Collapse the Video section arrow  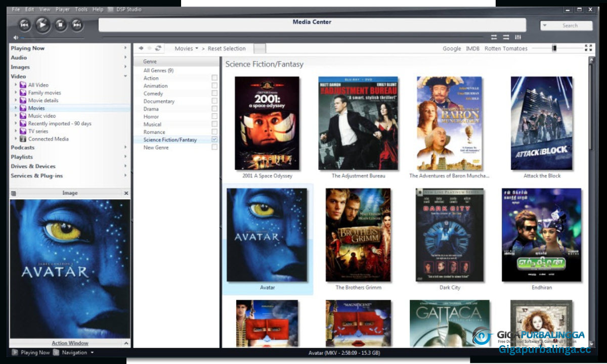tap(125, 76)
